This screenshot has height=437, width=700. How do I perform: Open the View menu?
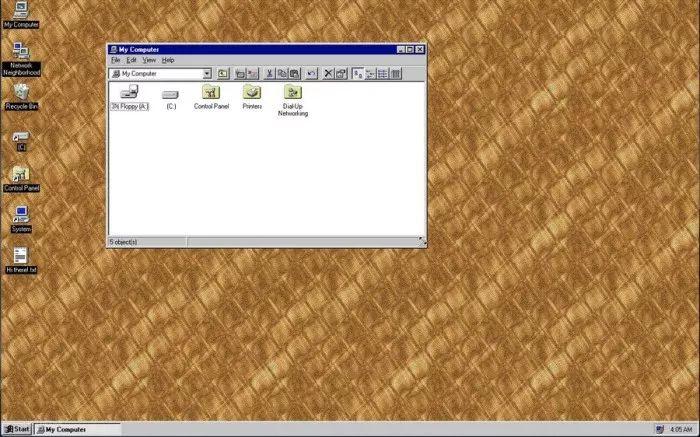coord(149,60)
